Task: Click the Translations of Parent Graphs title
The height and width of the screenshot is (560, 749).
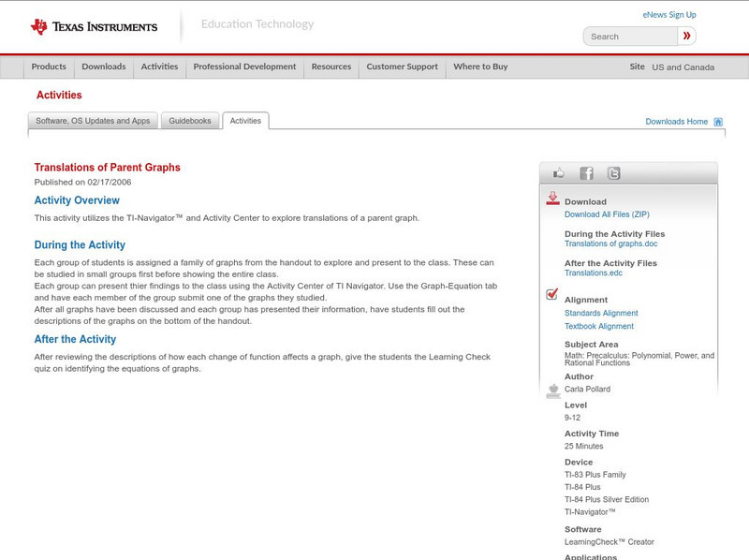Action: [107, 168]
